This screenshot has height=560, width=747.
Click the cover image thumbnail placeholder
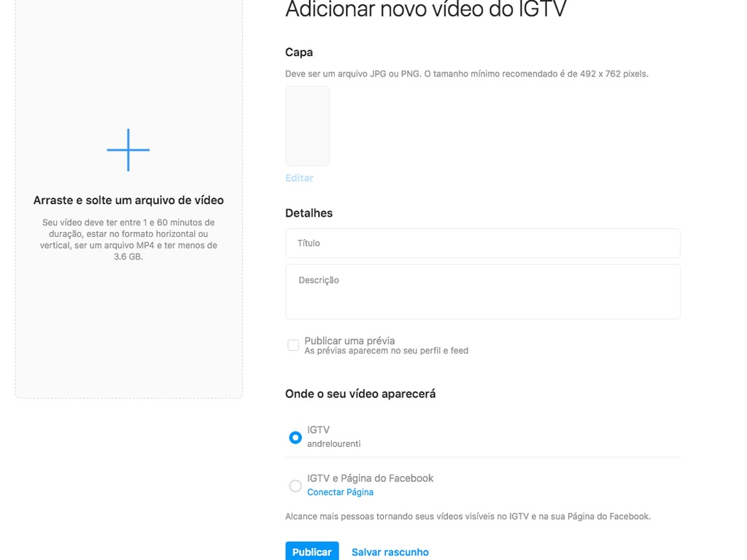click(x=307, y=125)
